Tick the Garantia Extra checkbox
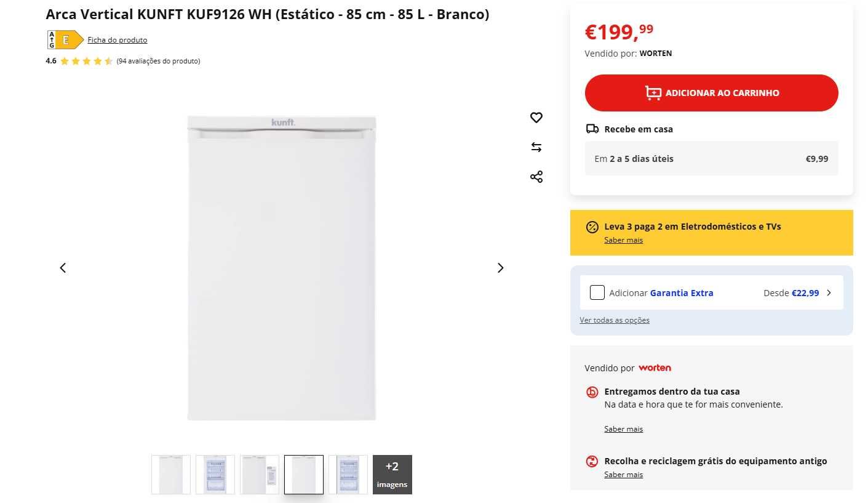The width and height of the screenshot is (868, 503). pyautogui.click(x=597, y=292)
